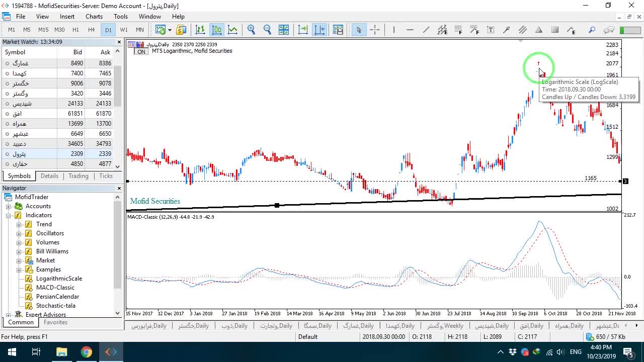Image resolution: width=644 pixels, height=362 pixels.
Task: Click the Zoom Out magnifier icon
Action: 267,30
